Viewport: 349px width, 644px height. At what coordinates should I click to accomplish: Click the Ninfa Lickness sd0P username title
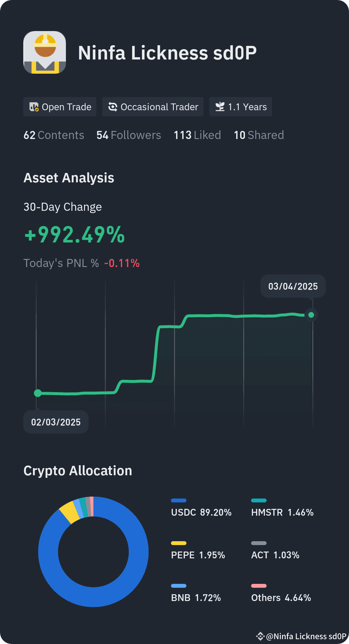(x=167, y=53)
